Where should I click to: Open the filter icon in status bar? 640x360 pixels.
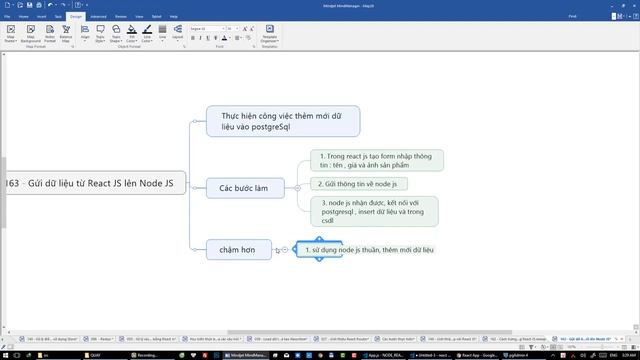531,347
